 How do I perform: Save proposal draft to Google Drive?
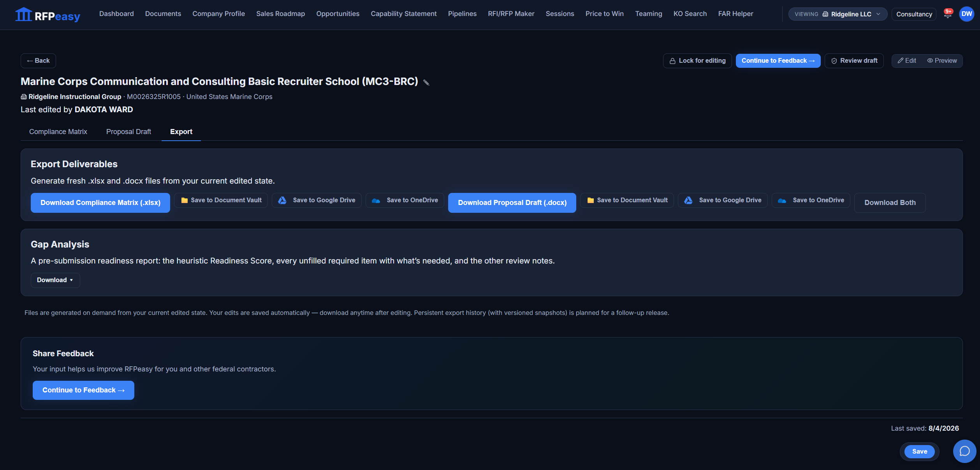[723, 200]
